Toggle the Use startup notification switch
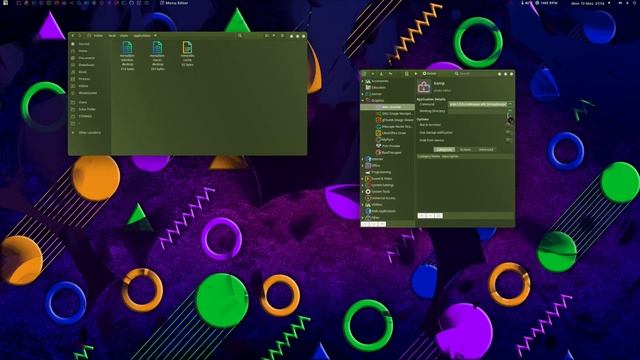Image resolution: width=640 pixels, height=360 pixels. (509, 132)
